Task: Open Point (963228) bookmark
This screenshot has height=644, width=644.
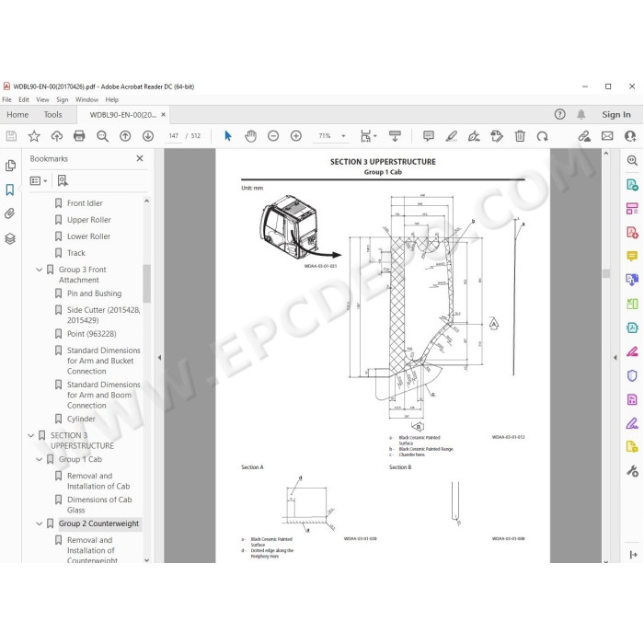Action: 92,333
